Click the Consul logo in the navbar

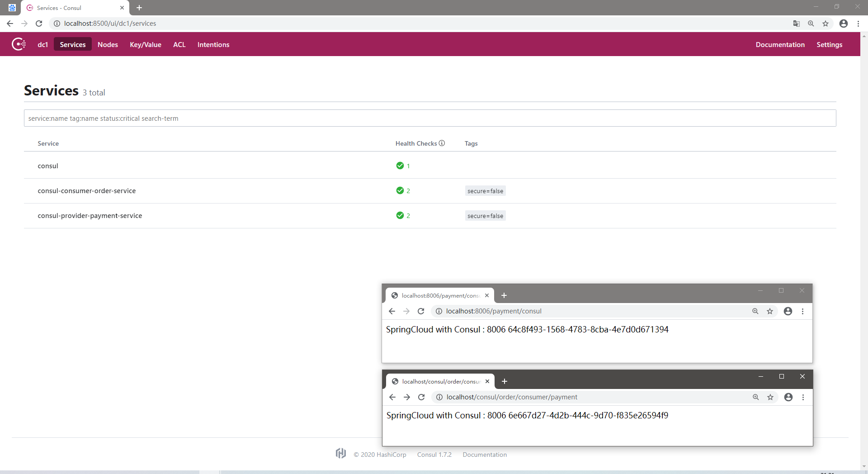19,44
